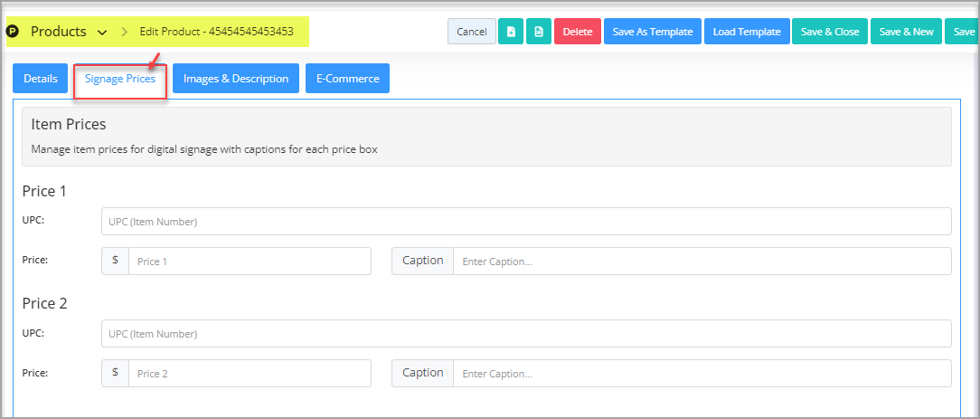The height and width of the screenshot is (419, 980).
Task: Click Save As Template button
Action: click(653, 32)
